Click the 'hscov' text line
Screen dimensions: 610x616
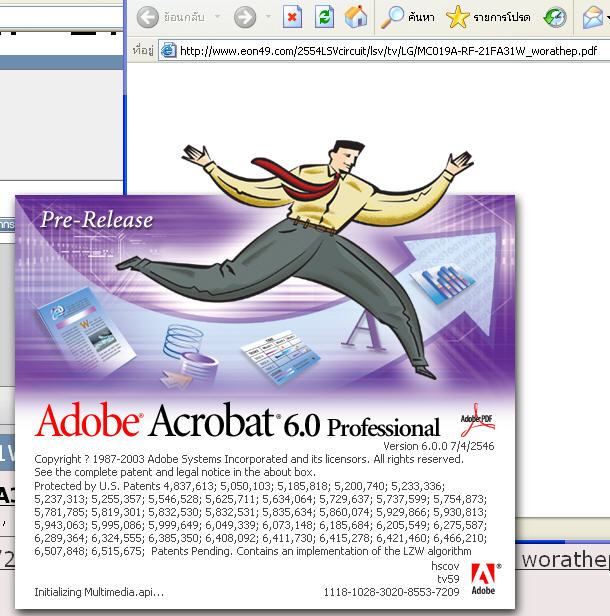[x=445, y=566]
